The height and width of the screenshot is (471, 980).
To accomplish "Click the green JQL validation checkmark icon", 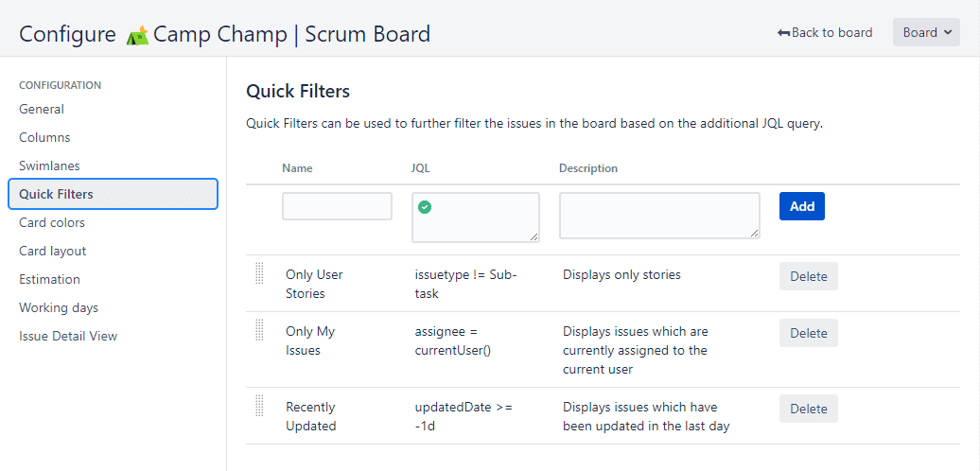I will tap(425, 207).
